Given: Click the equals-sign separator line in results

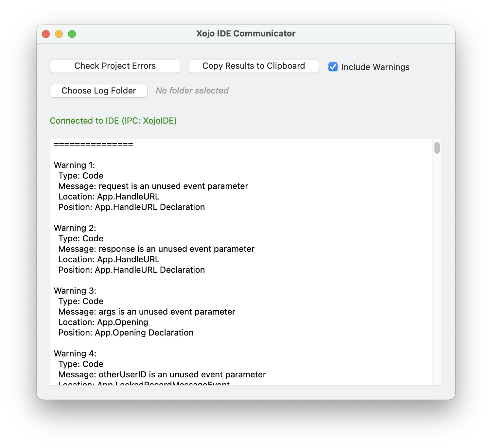Looking at the screenshot, I should click(94, 145).
